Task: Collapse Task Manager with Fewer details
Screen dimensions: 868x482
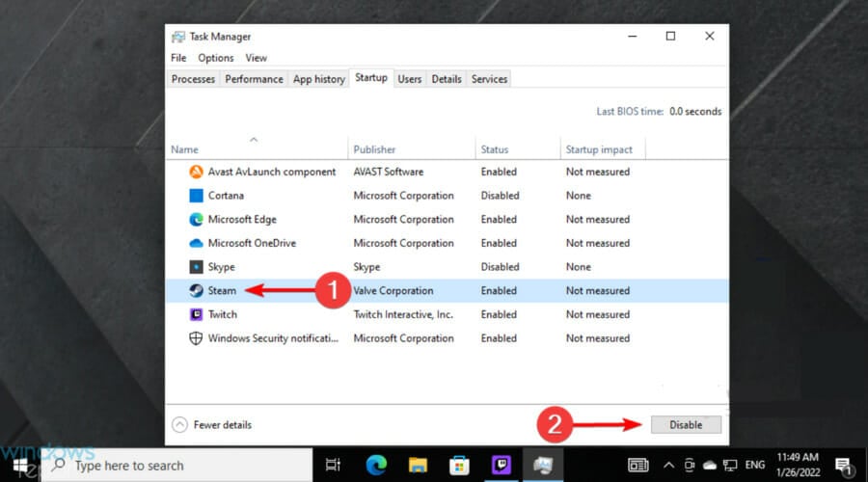Action: tap(211, 425)
